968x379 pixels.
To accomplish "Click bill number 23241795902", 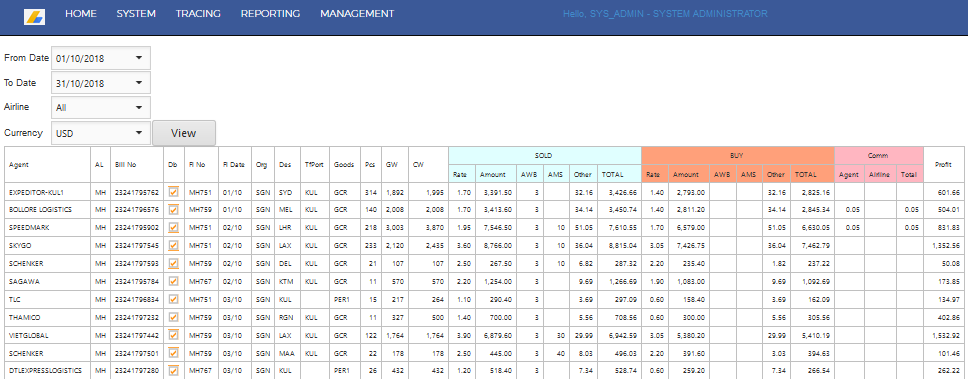I will [137, 227].
